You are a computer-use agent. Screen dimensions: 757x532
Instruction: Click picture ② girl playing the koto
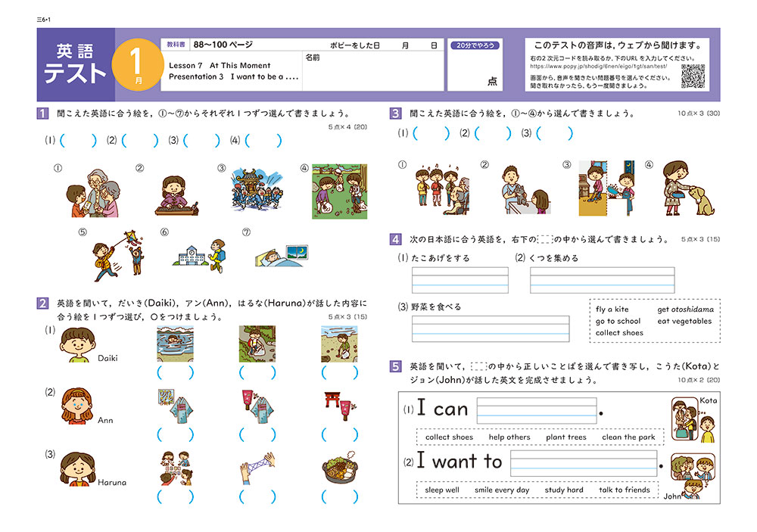176,195
